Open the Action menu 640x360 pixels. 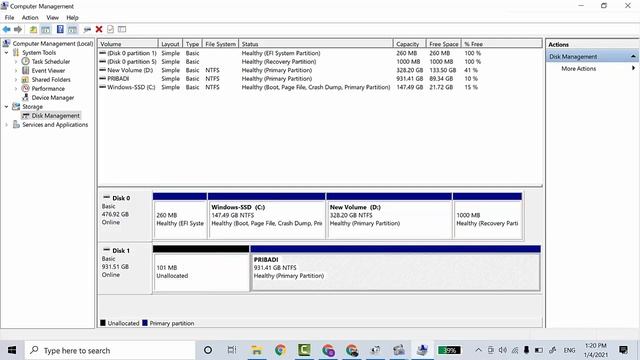click(x=30, y=18)
